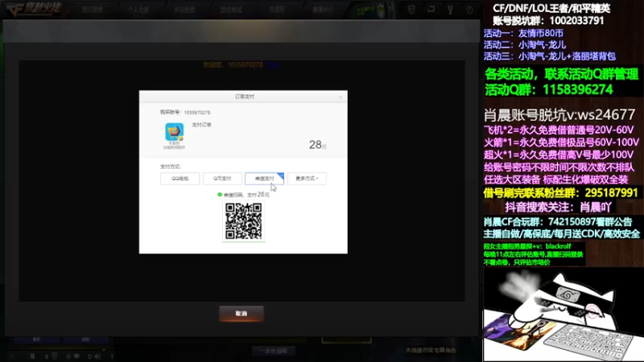Open third top navigation tab
This screenshot has height=362, width=644.
click(x=184, y=10)
